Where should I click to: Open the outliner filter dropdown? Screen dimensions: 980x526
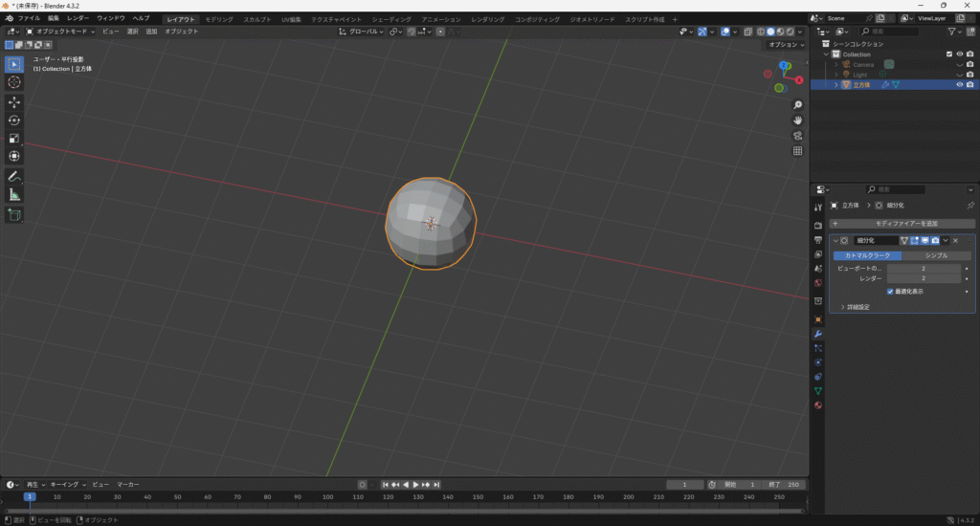(x=954, y=32)
